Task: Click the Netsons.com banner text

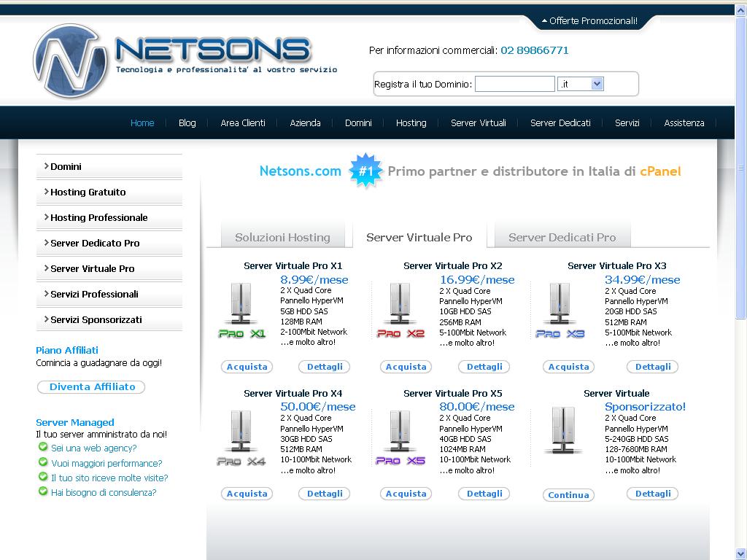Action: click(300, 171)
